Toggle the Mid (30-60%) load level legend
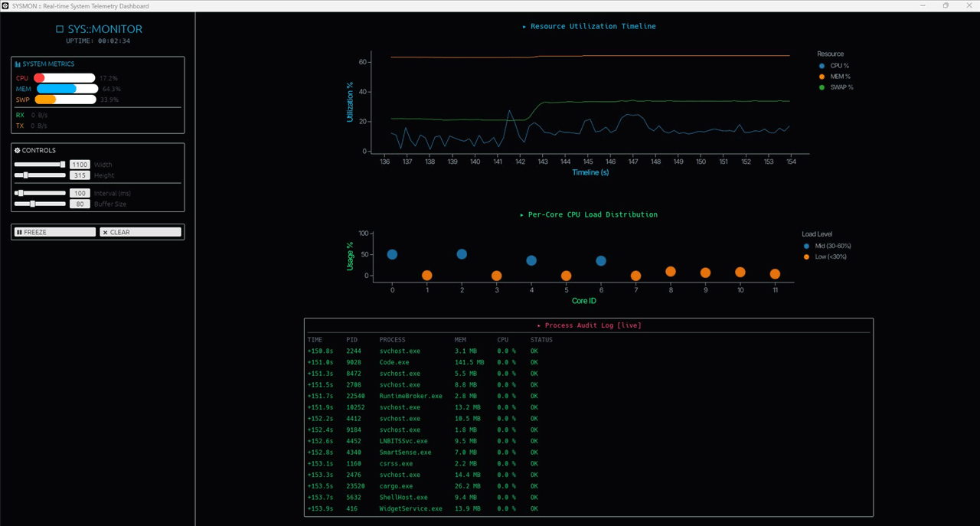 tap(827, 246)
